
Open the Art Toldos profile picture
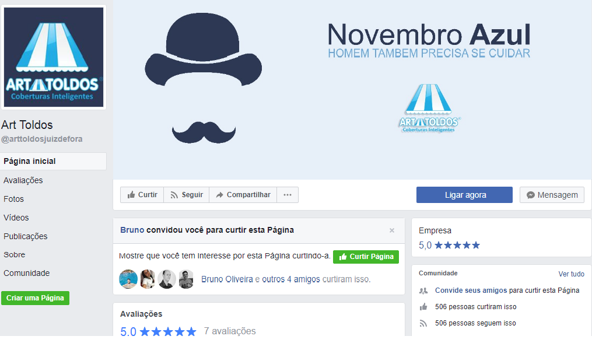(54, 57)
